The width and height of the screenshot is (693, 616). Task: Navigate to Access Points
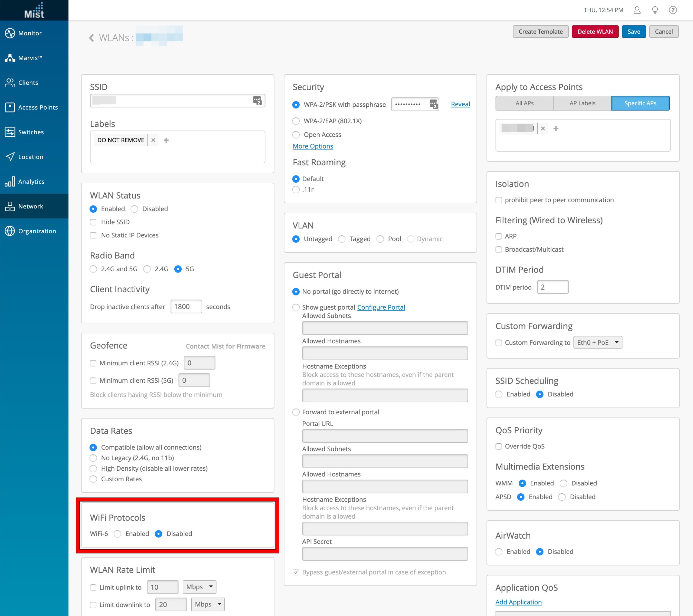(38, 107)
